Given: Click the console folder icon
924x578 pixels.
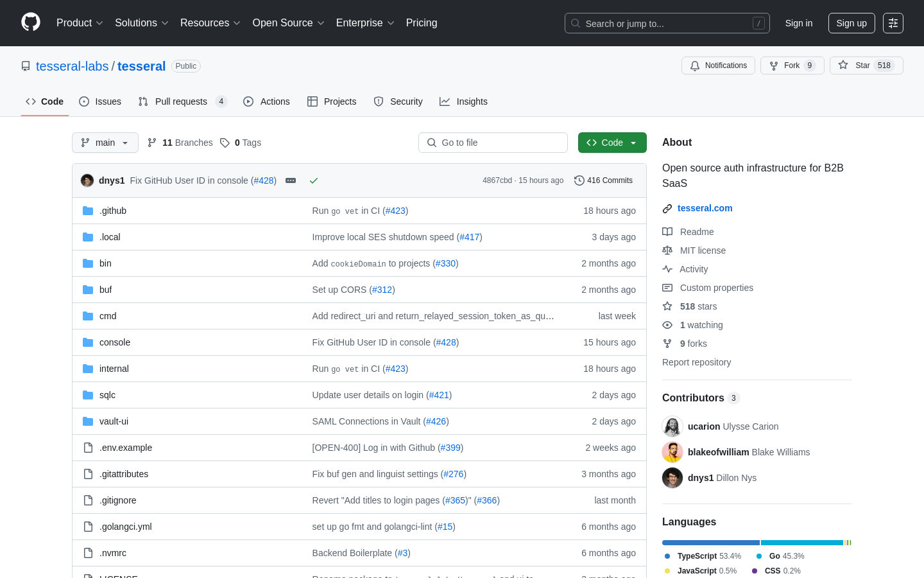Looking at the screenshot, I should click(x=88, y=342).
